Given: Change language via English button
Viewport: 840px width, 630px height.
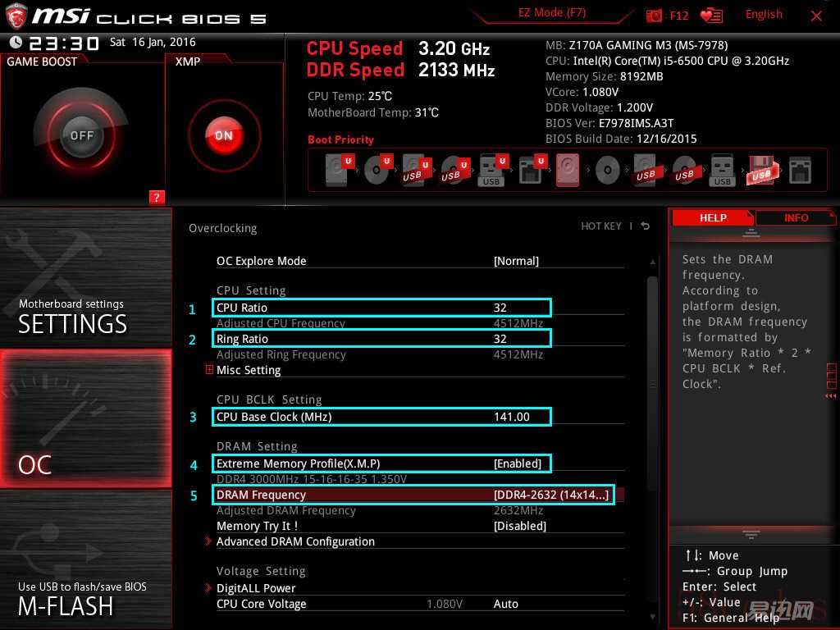Looking at the screenshot, I should [764, 15].
